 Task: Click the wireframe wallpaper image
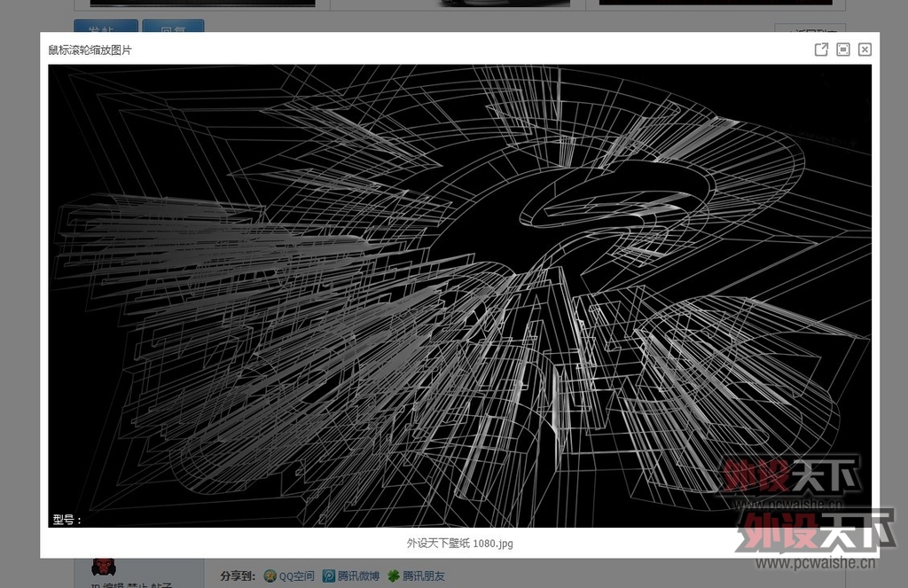tap(460, 296)
